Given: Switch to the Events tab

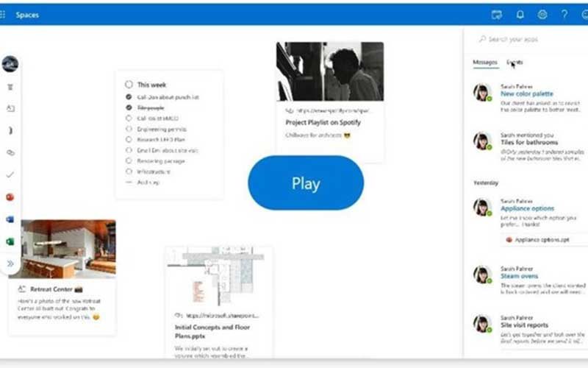Looking at the screenshot, I should click(x=514, y=63).
